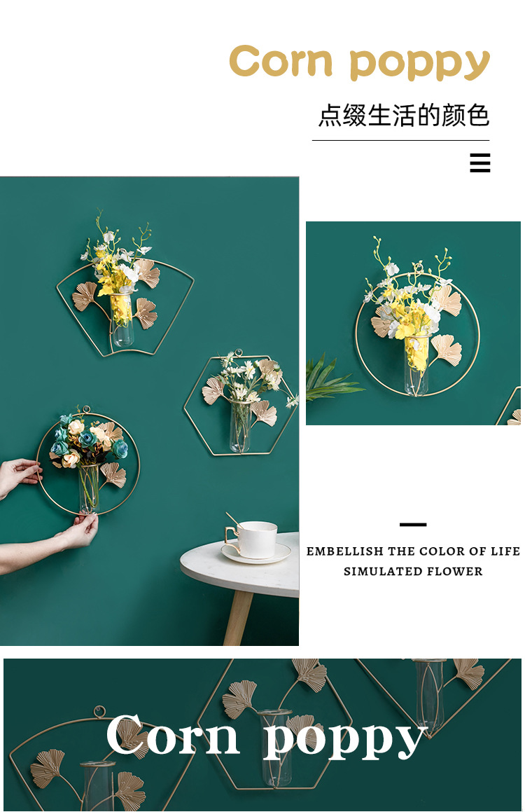
Task: Click the gold Corn poppy heading
Action: (359, 62)
